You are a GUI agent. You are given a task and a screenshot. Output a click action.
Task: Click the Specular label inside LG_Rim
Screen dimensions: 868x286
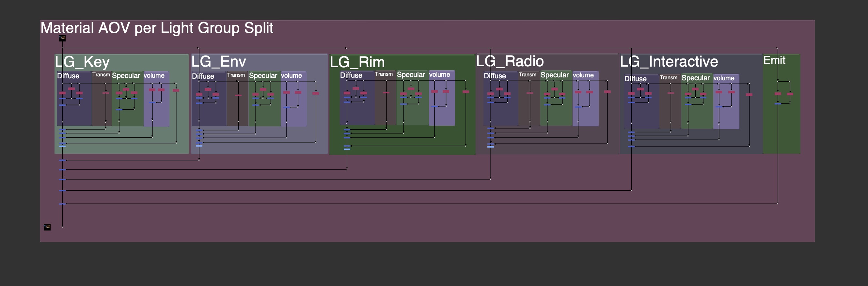pos(411,75)
